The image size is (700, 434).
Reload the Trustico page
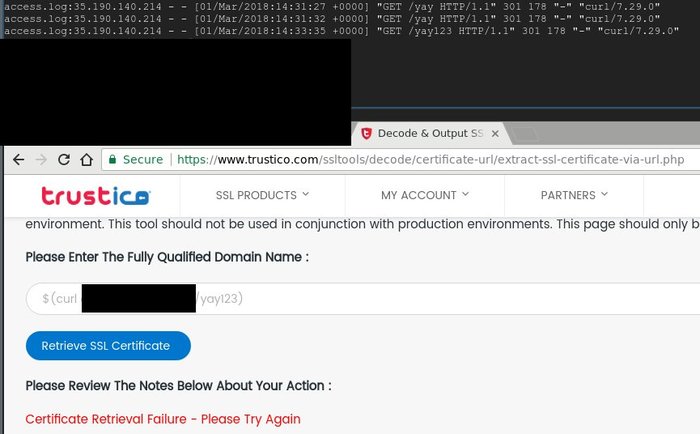point(64,159)
